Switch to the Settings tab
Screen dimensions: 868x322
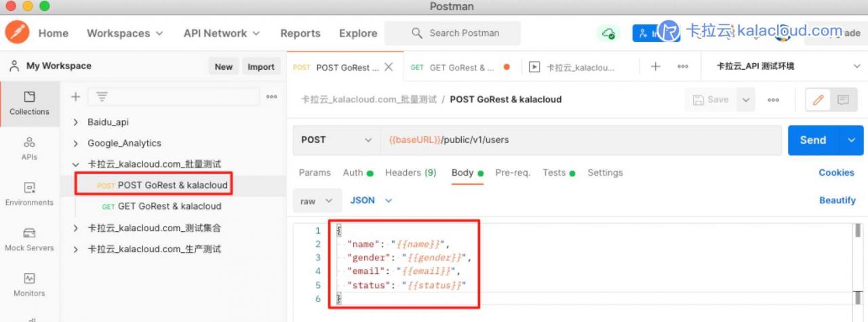tap(604, 173)
